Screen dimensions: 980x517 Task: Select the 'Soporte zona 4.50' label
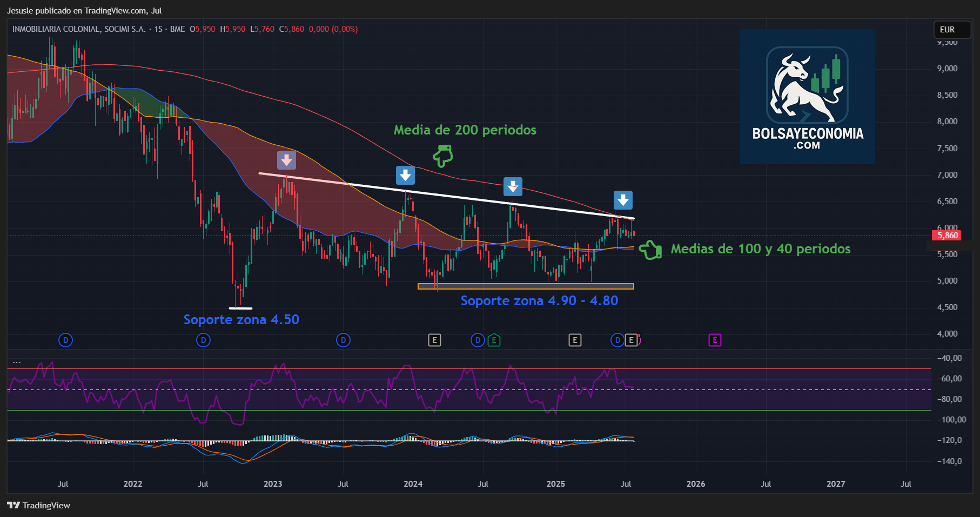[x=241, y=319]
